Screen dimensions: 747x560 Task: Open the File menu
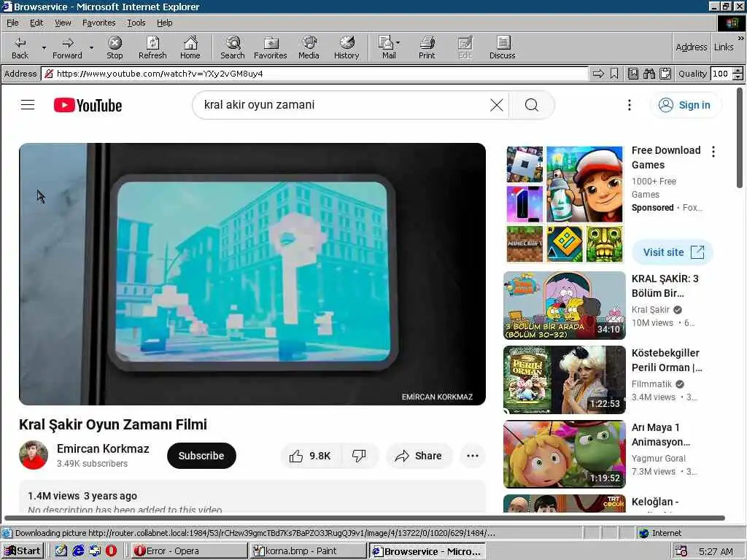(x=12, y=23)
